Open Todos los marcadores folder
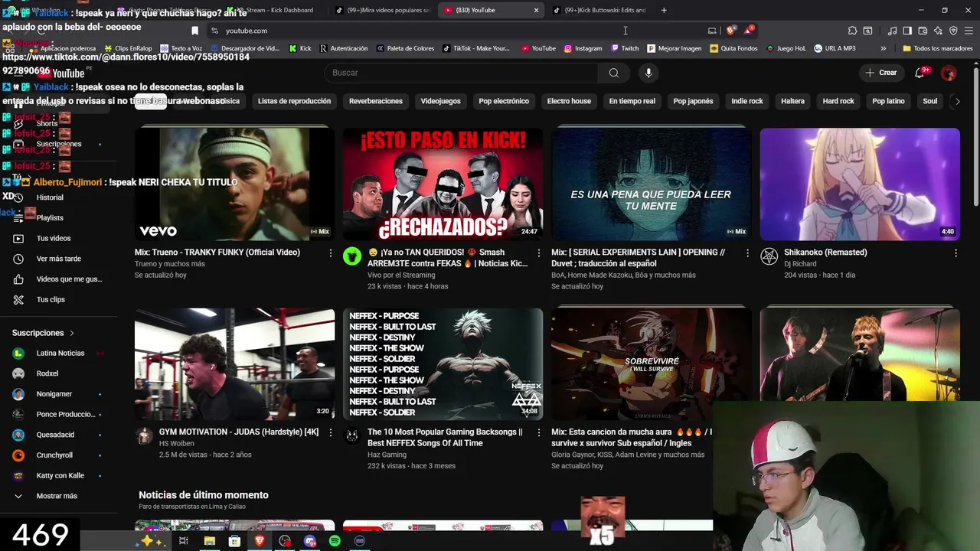 point(938,48)
